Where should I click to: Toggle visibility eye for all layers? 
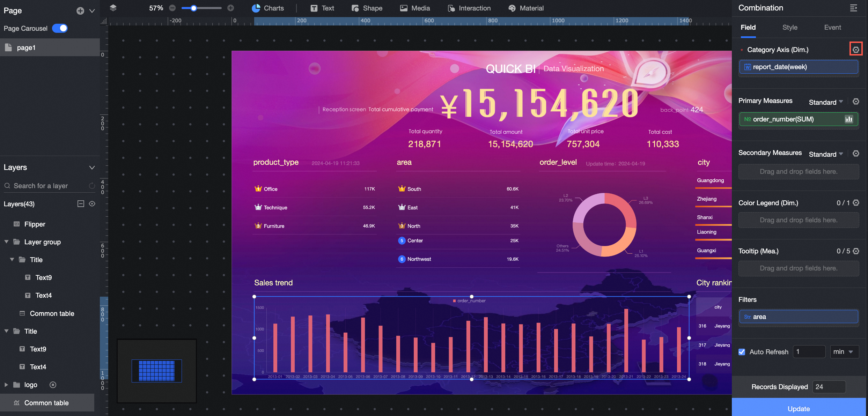[92, 204]
